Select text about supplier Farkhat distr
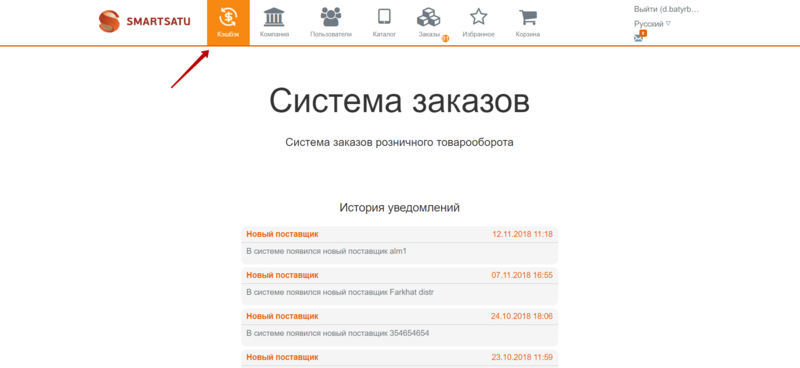The image size is (800, 368). coord(340,292)
